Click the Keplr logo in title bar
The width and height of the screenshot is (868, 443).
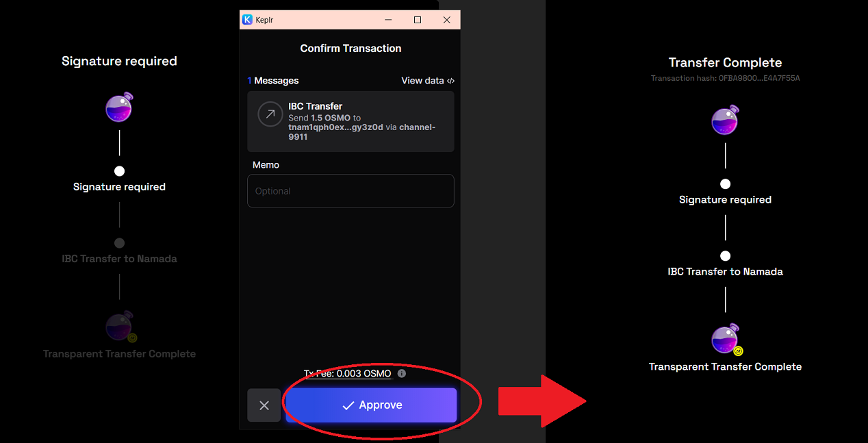coord(248,20)
